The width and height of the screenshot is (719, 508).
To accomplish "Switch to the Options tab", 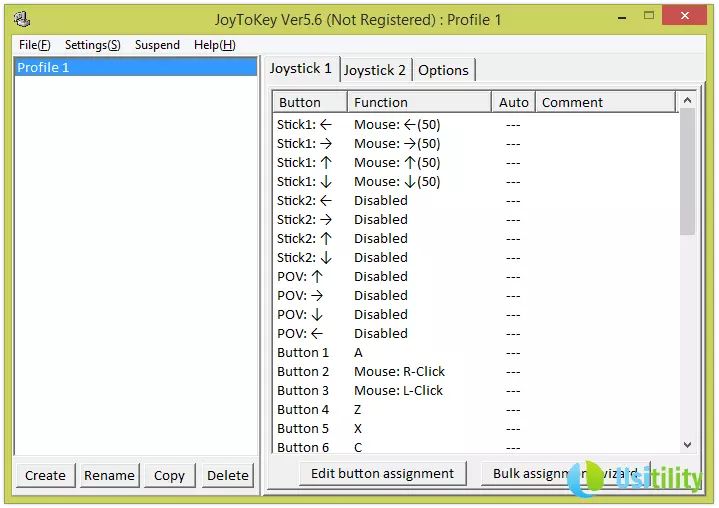I will coord(443,70).
